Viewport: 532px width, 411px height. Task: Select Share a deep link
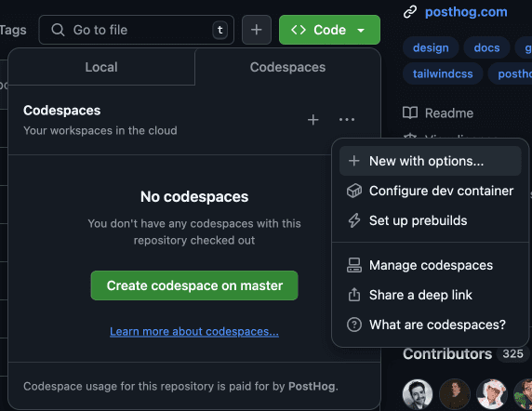coord(431,295)
